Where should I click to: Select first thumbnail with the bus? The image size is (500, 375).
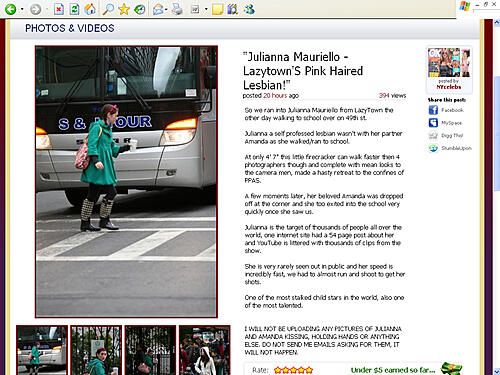tap(42, 350)
